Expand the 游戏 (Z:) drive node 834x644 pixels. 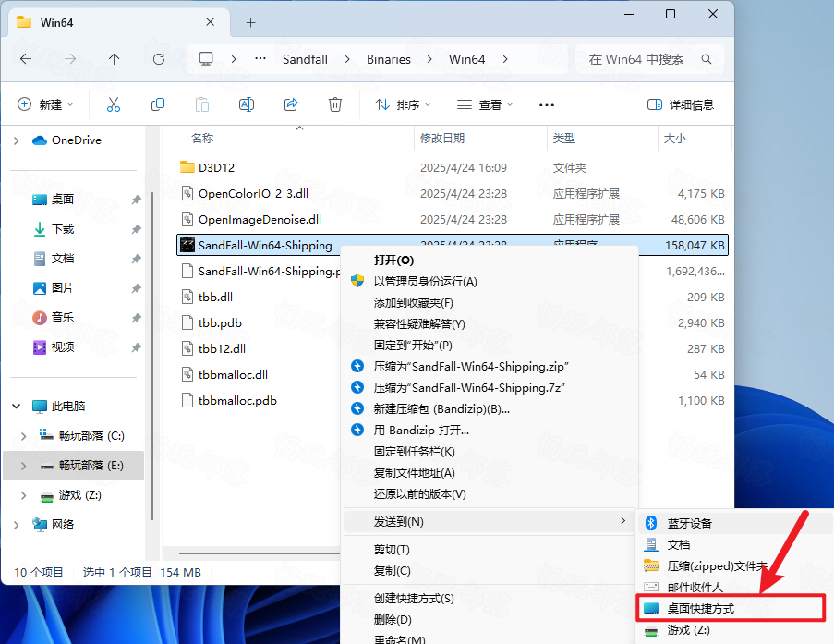23,495
